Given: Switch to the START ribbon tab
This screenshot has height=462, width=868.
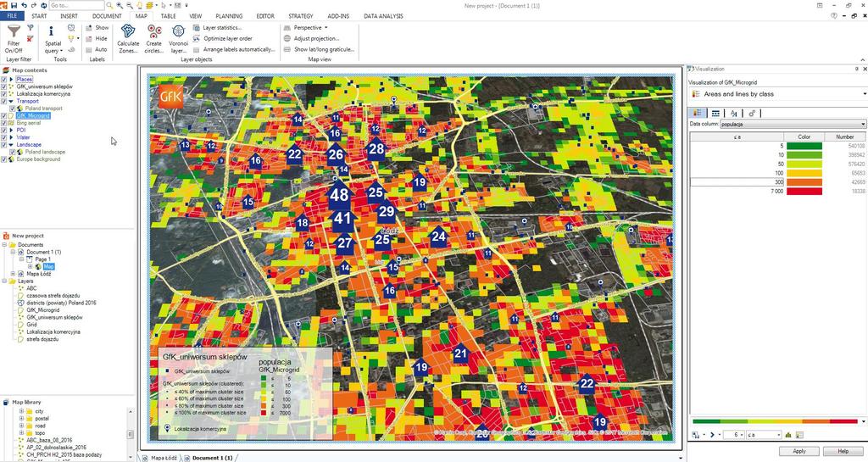Looking at the screenshot, I should point(39,16).
